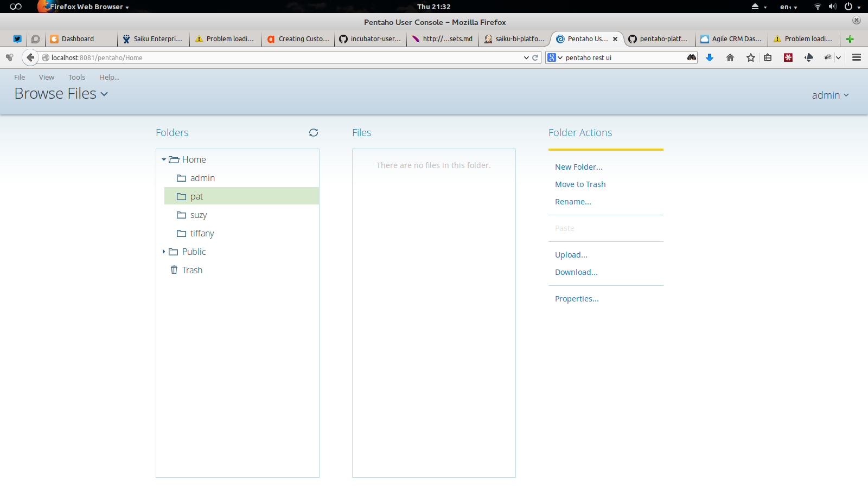Open the Wi-Fi network indicator

818,7
